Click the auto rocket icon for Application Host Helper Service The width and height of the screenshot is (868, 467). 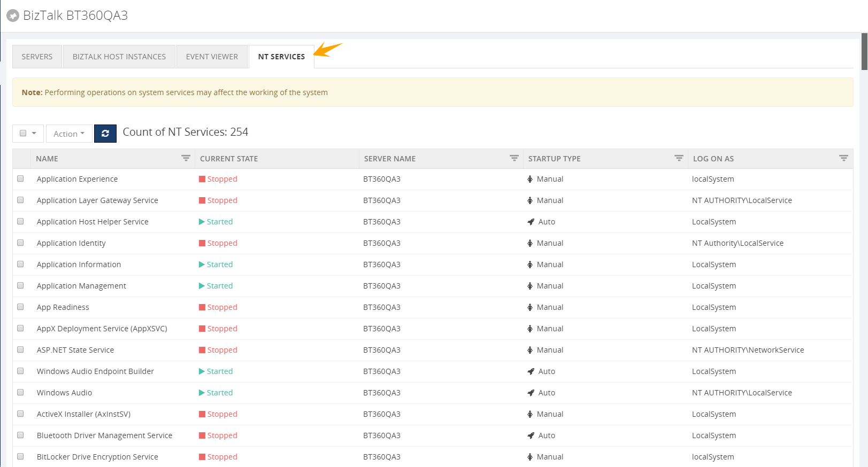531,222
